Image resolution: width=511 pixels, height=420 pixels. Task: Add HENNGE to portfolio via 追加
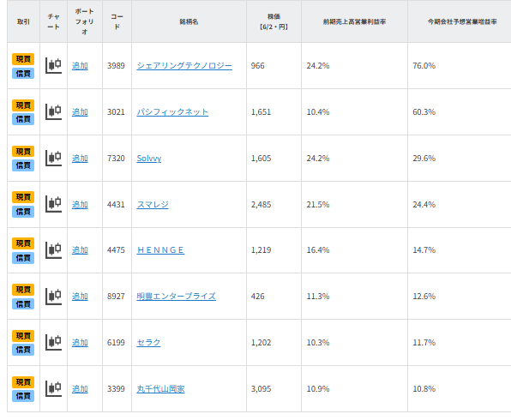click(x=80, y=250)
